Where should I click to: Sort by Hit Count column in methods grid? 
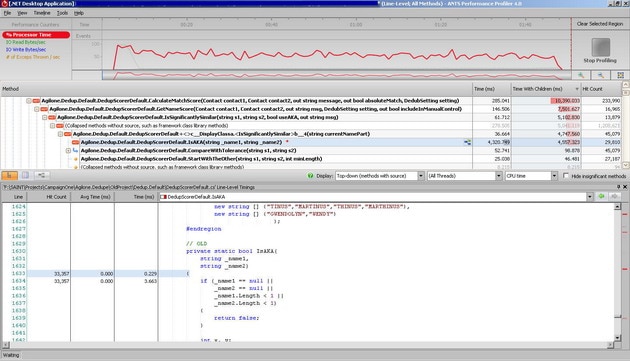[601, 89]
